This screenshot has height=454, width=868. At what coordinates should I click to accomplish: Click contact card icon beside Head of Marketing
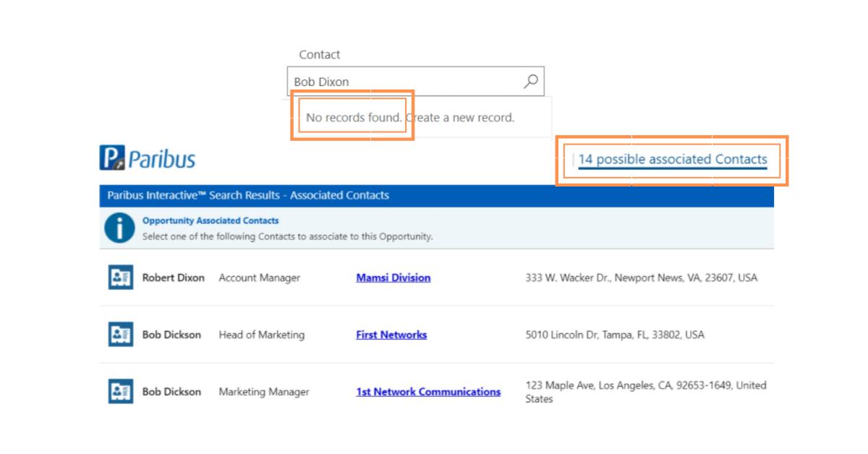(120, 335)
